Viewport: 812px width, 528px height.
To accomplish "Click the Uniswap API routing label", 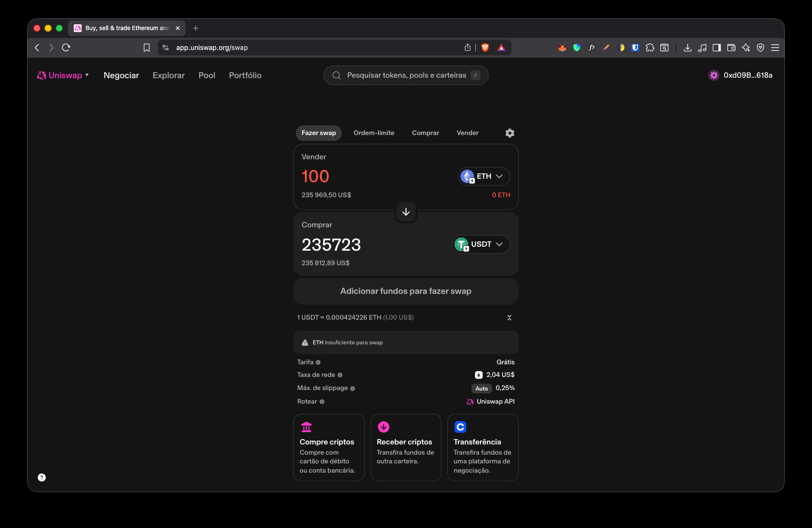I will pyautogui.click(x=495, y=402).
